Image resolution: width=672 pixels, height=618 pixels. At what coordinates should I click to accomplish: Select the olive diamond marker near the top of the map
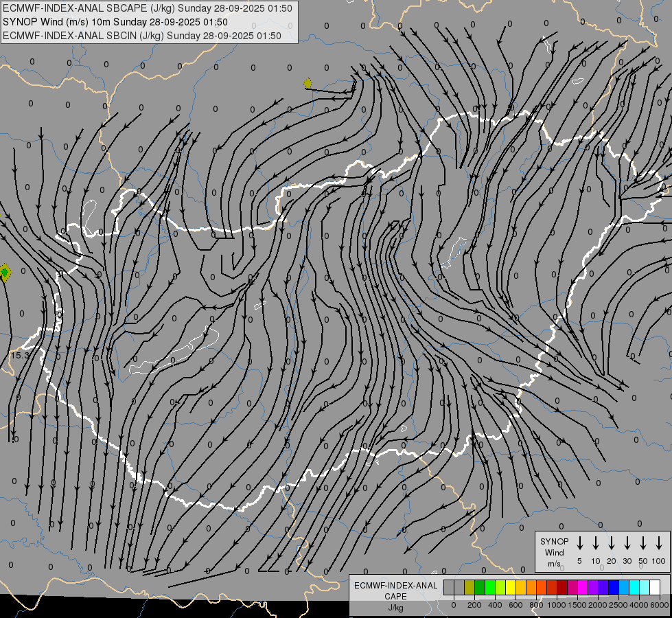308,83
